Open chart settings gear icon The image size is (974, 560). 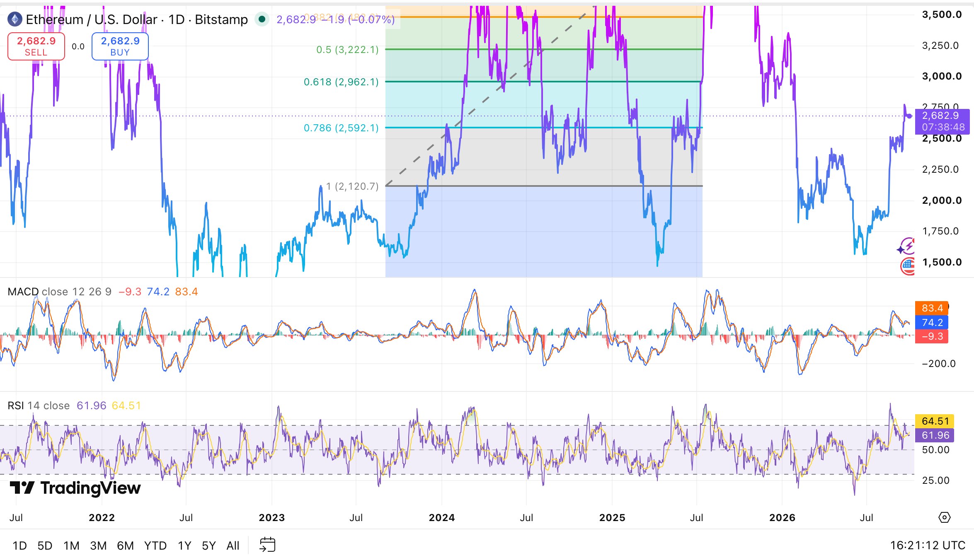pyautogui.click(x=945, y=517)
